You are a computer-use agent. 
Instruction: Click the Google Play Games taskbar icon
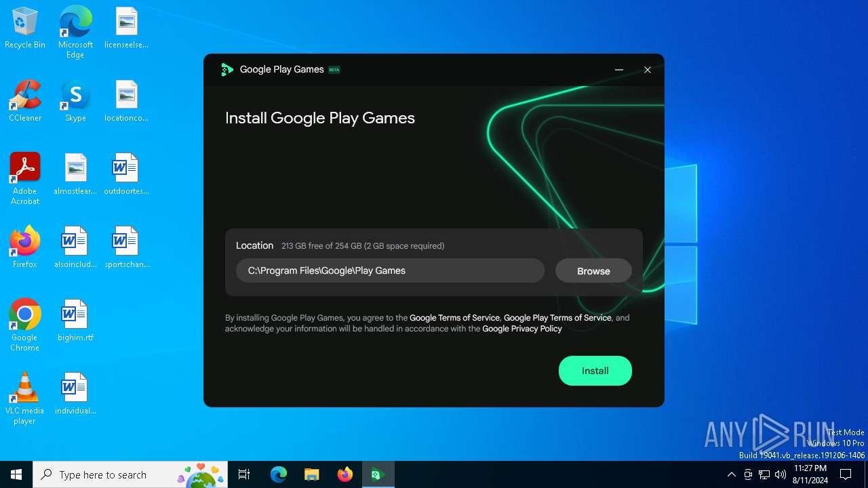[x=378, y=474]
